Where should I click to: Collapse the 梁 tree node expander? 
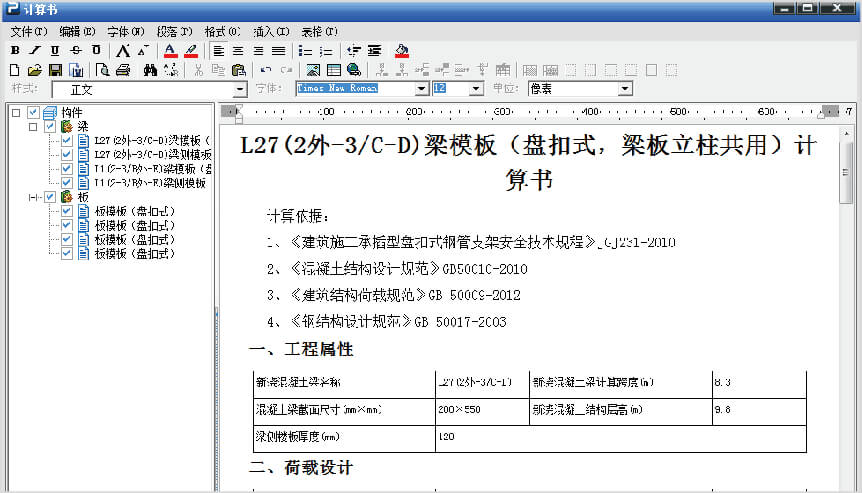[32, 127]
